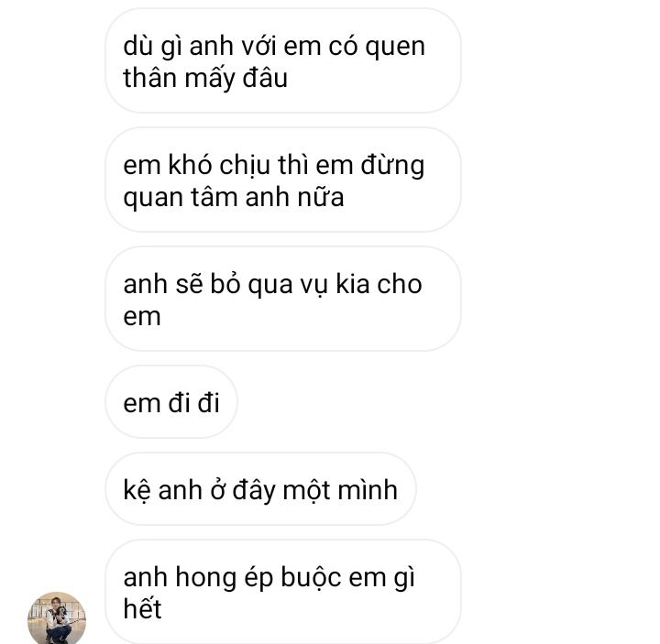Click the words 'thân mấy đâu' in the first bubble
660x644 pixels.
point(205,79)
